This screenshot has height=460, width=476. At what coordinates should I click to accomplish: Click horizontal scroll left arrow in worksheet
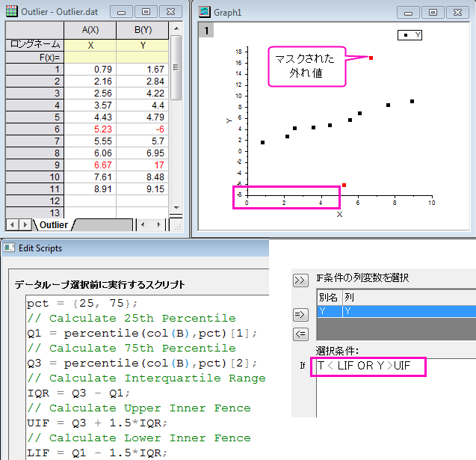click(x=143, y=225)
